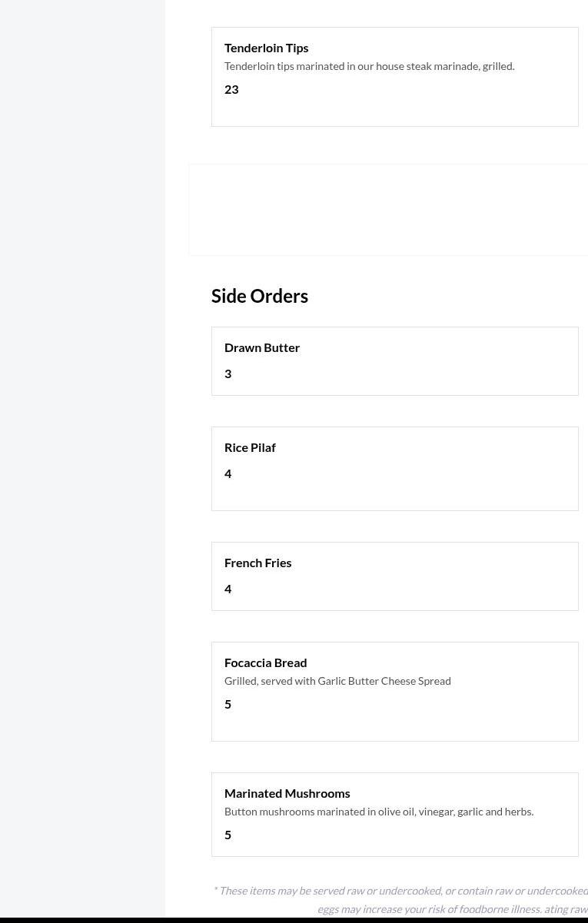The image size is (588, 923).
Task: Click the left gray sidebar area
Action: (82, 461)
